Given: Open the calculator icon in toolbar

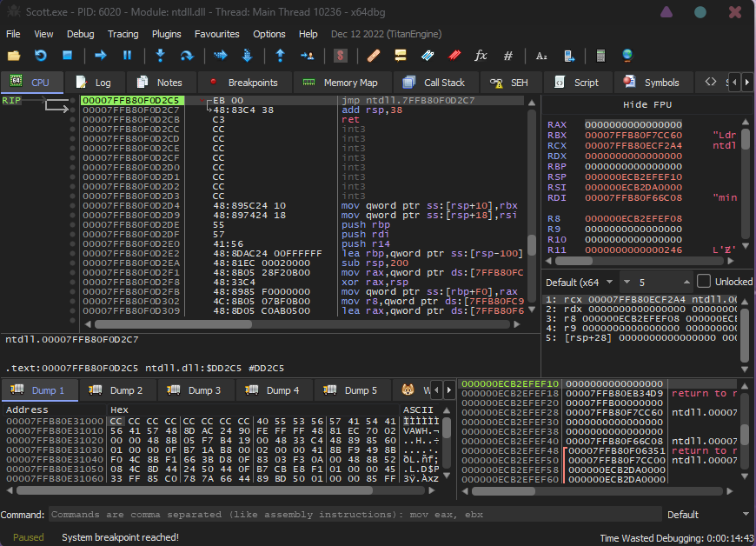Looking at the screenshot, I should coord(600,56).
